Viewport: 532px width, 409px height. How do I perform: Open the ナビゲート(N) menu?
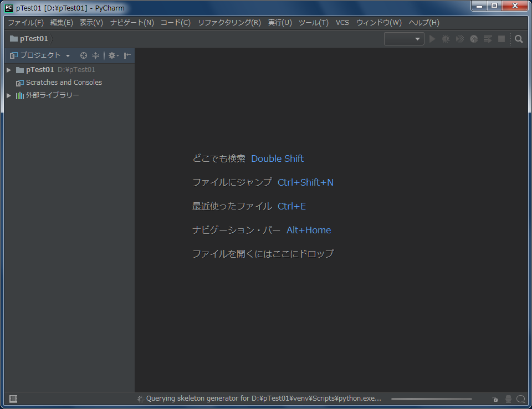132,23
